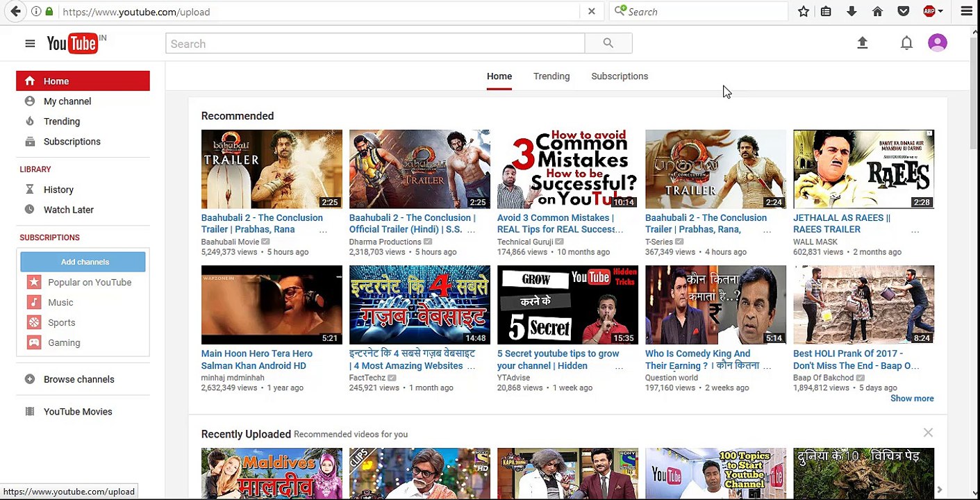Visit the Technical Guruji channel link

coord(525,242)
